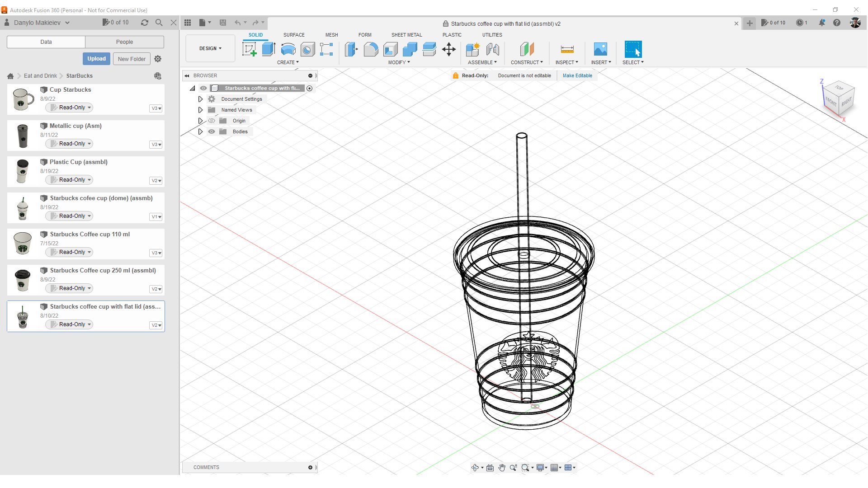Viewport: 868px width, 488px height.
Task: Select the Joint tool
Action: coord(493,49)
